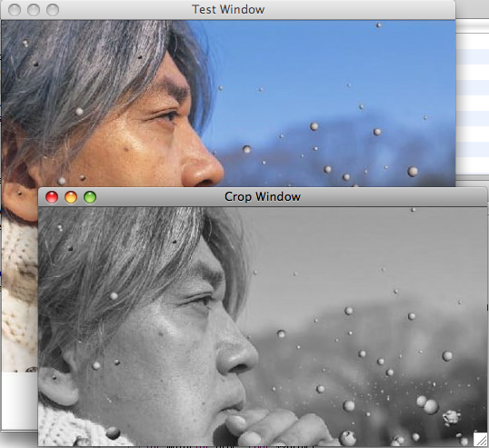Zoom Crop Window with the green button
The image size is (489, 448).
click(x=90, y=197)
